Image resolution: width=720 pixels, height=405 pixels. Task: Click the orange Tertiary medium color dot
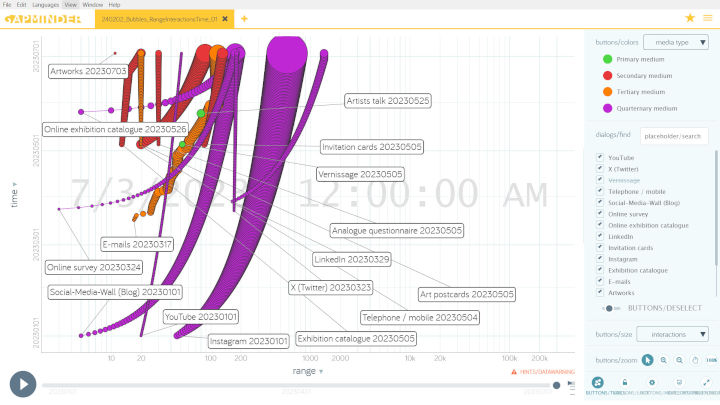[x=607, y=92]
